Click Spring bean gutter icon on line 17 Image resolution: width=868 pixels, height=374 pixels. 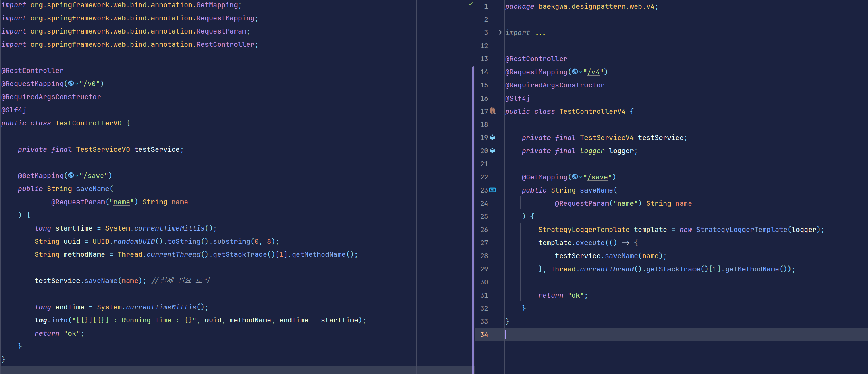tap(492, 111)
